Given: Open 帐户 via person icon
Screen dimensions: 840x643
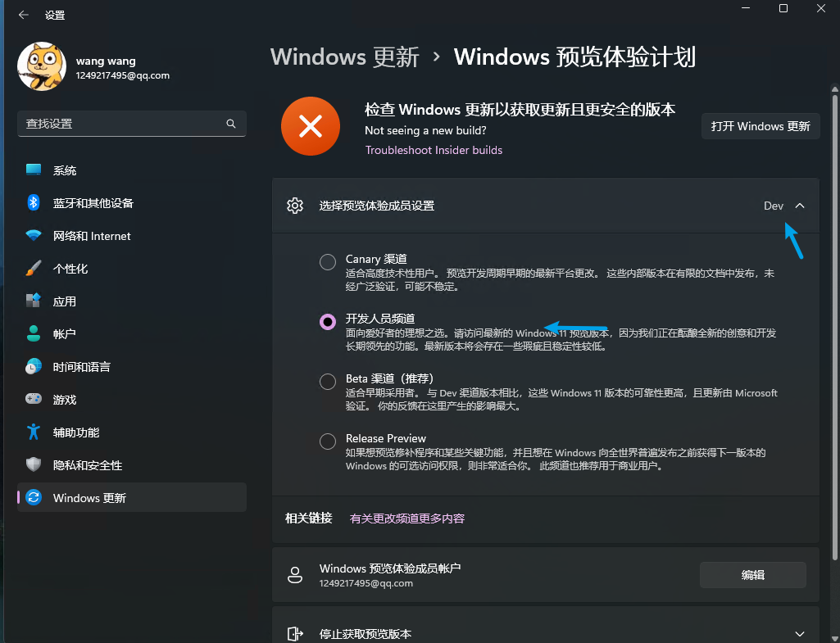Looking at the screenshot, I should pyautogui.click(x=34, y=333).
